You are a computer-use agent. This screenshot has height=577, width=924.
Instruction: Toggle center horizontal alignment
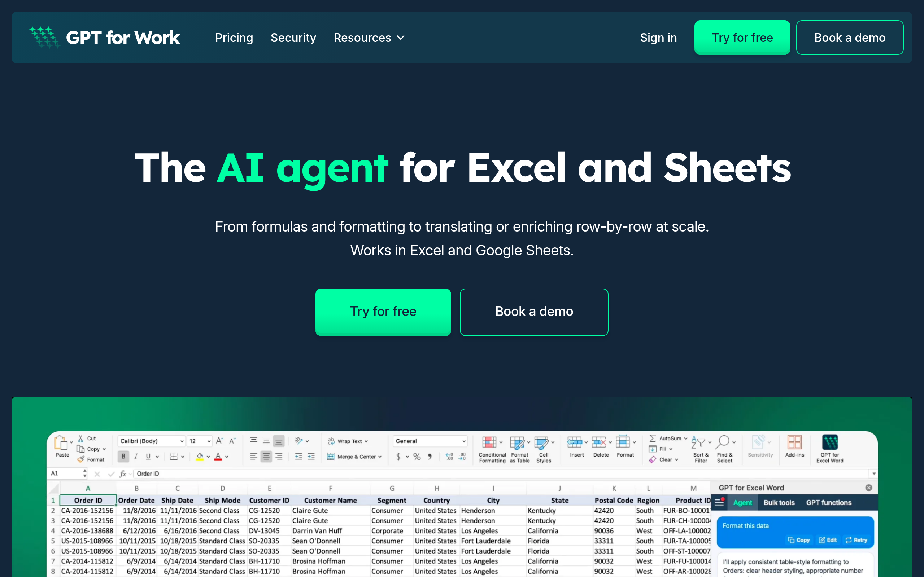tap(266, 457)
